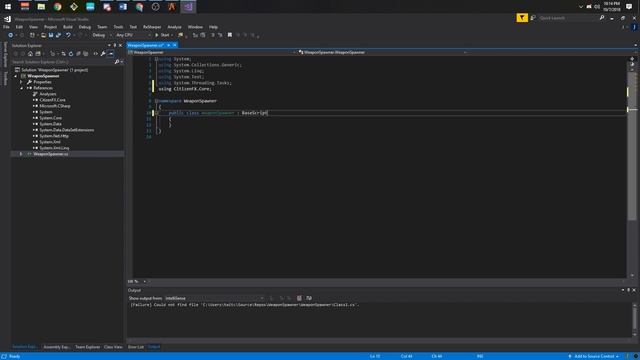Click the Properties wrench icon in Solution Explorer
Viewport: 640px width, 360px height.
point(103,54)
